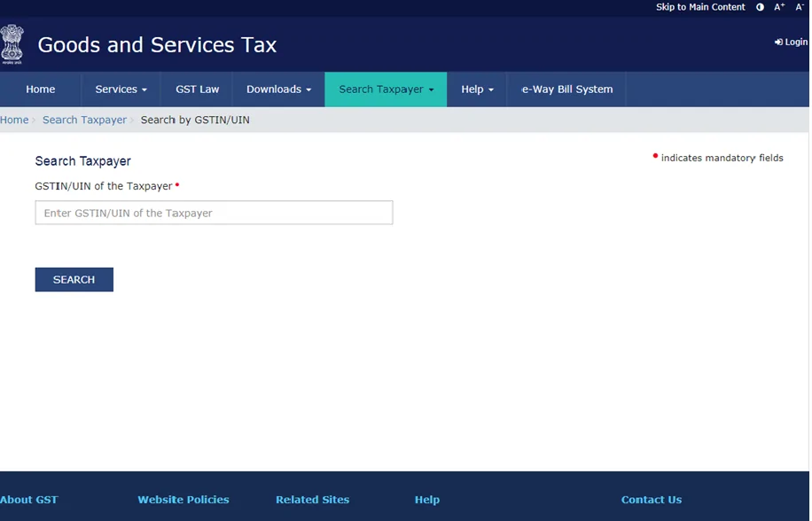
Task: Open About GST footer link
Action: pyautogui.click(x=29, y=499)
